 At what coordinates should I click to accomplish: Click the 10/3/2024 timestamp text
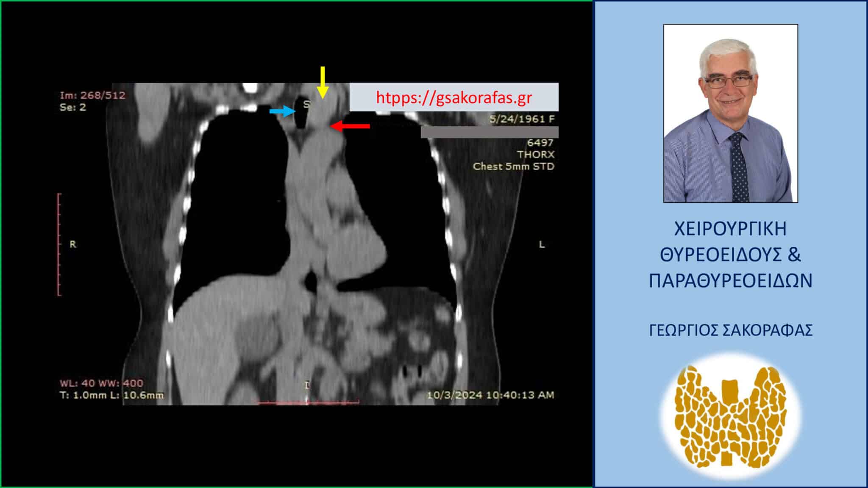(x=490, y=395)
